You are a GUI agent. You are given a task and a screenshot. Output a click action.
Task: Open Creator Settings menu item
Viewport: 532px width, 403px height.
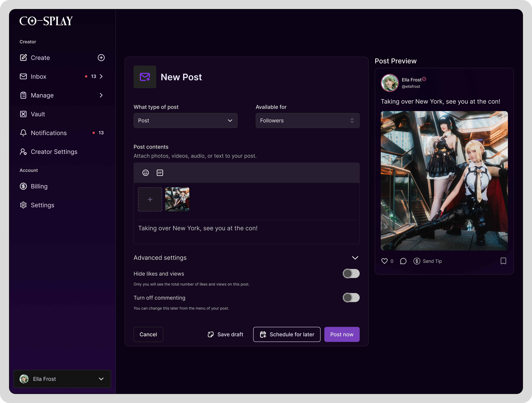point(54,152)
